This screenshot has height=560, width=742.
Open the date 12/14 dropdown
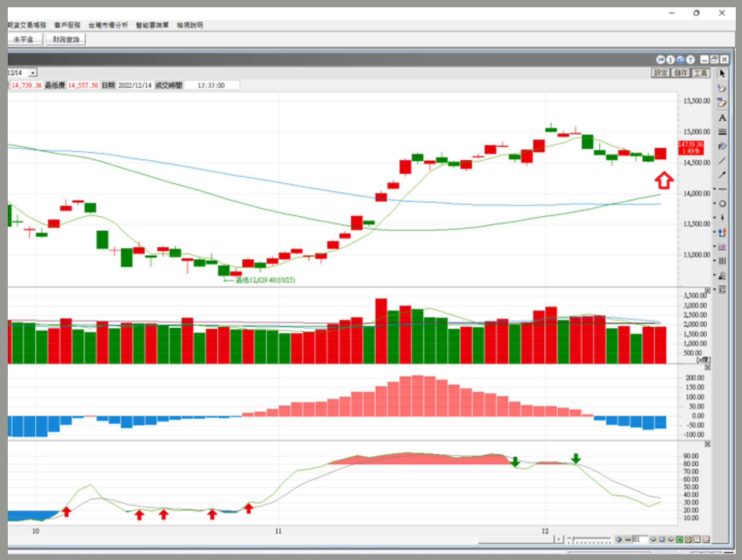[33, 73]
